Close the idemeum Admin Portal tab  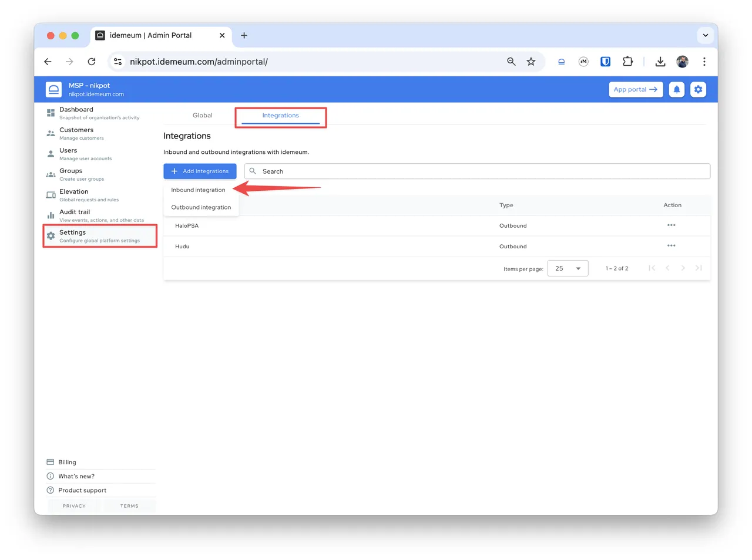click(222, 35)
